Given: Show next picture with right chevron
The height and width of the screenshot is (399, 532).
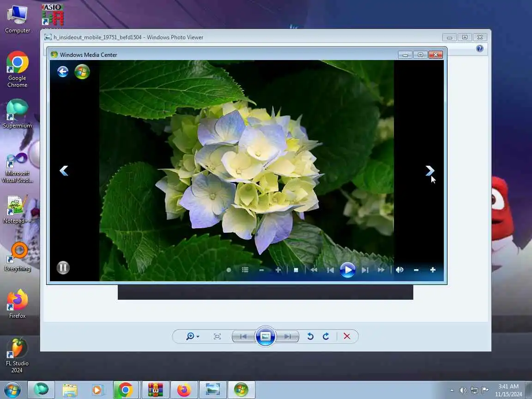Looking at the screenshot, I should 429,171.
